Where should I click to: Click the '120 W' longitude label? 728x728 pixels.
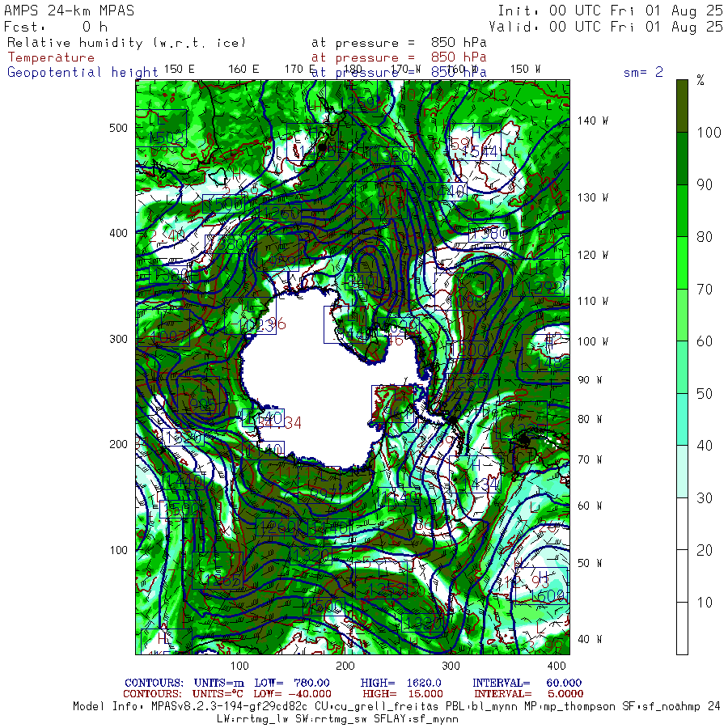pyautogui.click(x=593, y=255)
